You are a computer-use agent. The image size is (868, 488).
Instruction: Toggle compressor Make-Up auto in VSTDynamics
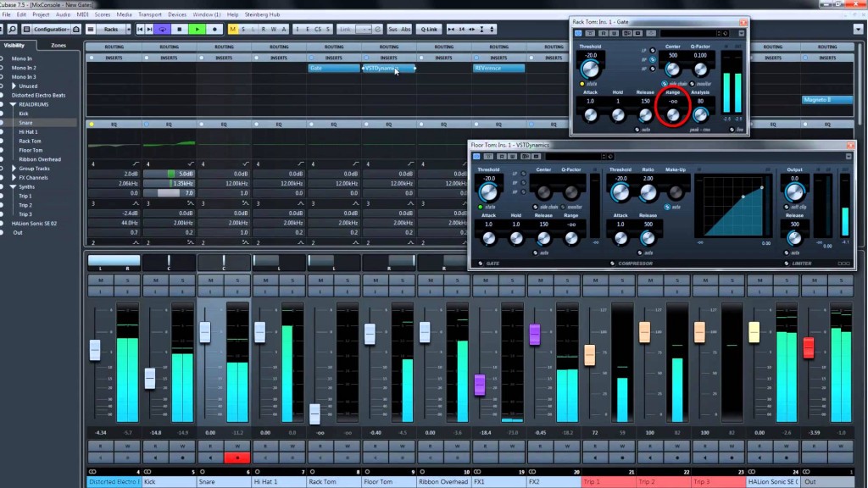[x=668, y=207]
